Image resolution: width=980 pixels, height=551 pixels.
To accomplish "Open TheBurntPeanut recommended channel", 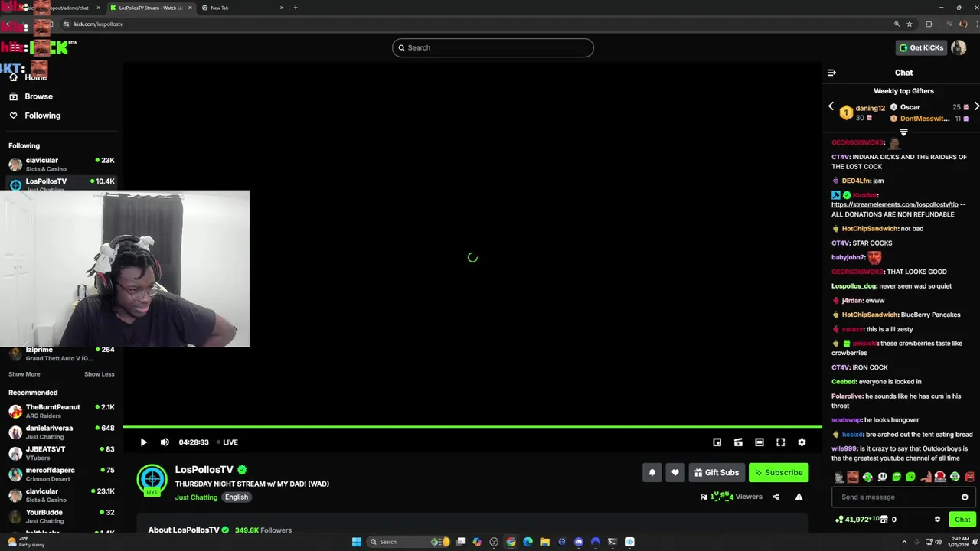I will click(61, 411).
